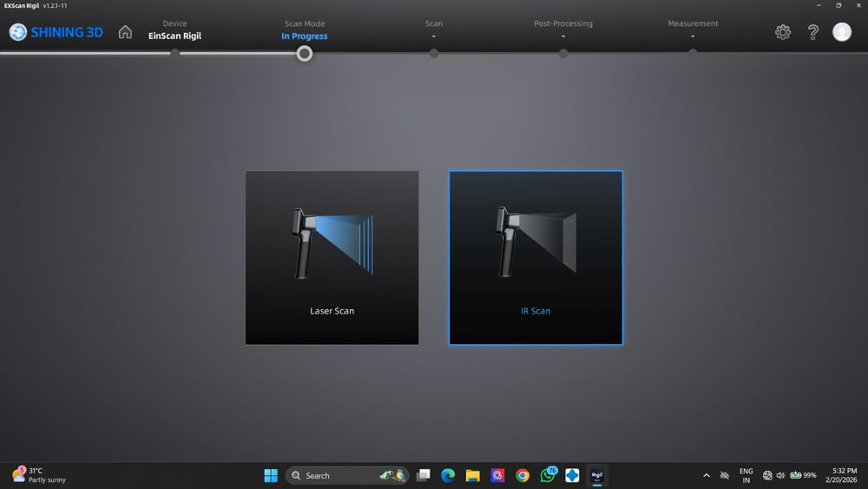Open the Post-Processing step
Screen dimensions: 868x489
pos(563,30)
